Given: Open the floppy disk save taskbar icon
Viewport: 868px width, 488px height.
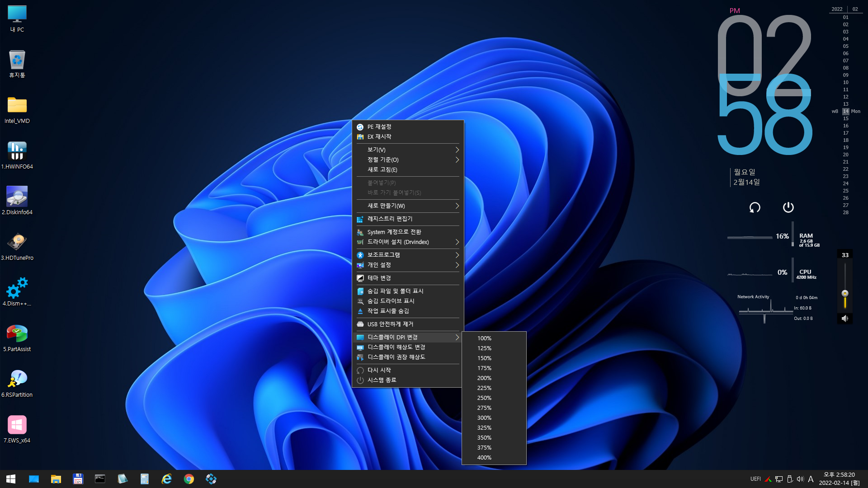Looking at the screenshot, I should [78, 479].
